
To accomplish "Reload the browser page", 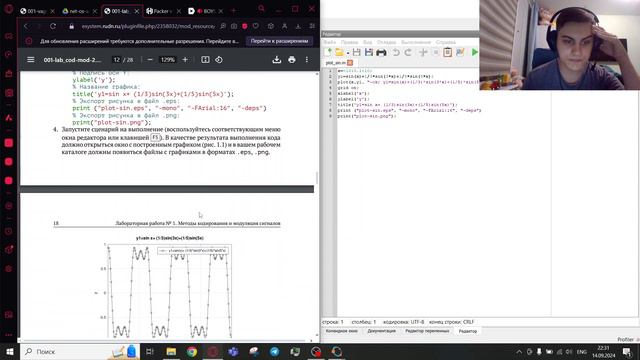I will pyautogui.click(x=53, y=26).
